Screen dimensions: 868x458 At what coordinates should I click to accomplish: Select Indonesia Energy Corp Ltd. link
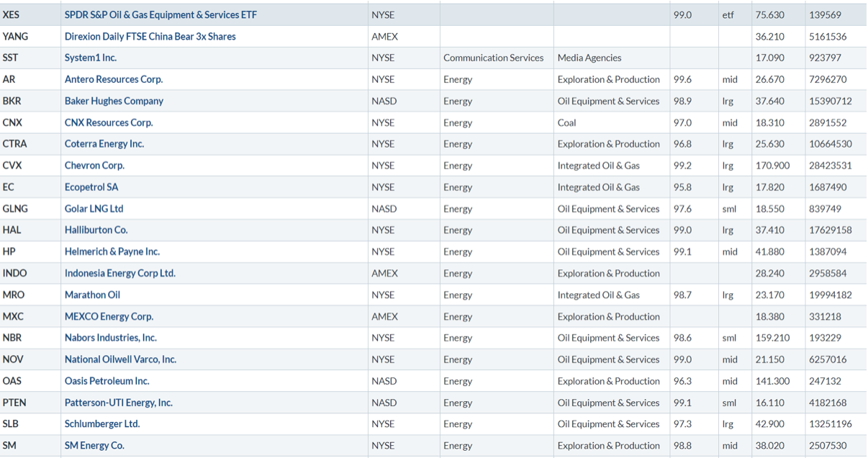click(120, 274)
